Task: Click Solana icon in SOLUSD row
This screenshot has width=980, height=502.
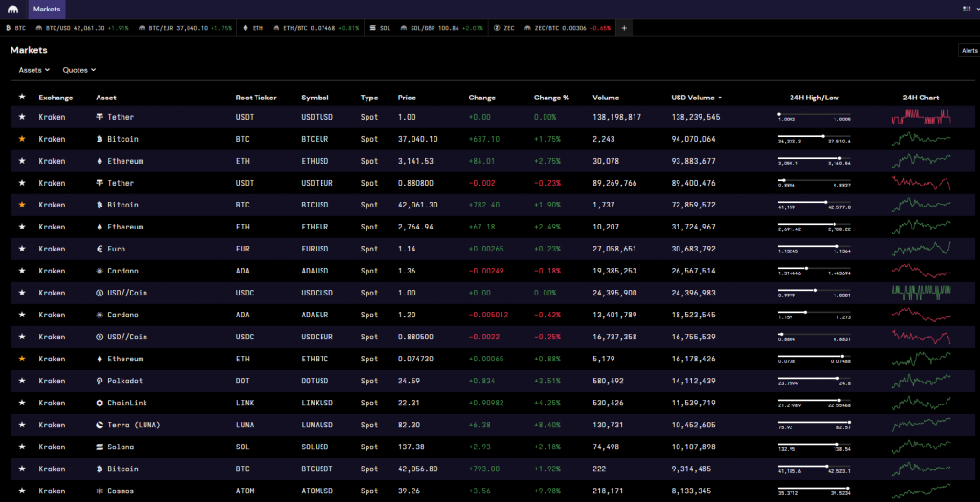Action: tap(100, 447)
